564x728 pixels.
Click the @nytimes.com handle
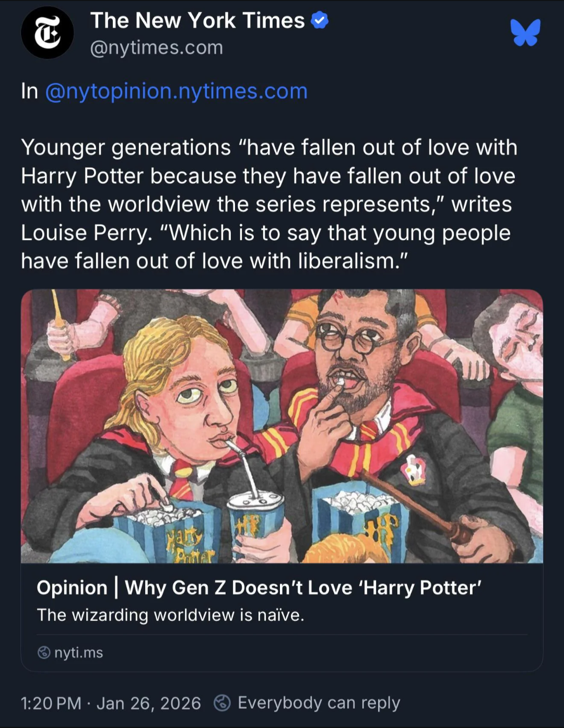pyautogui.click(x=157, y=48)
